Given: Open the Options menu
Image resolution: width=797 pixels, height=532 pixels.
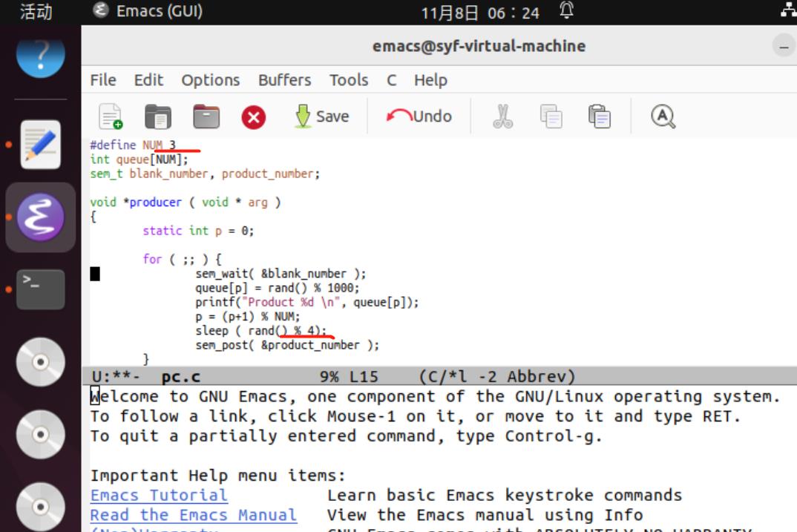Looking at the screenshot, I should click(211, 80).
